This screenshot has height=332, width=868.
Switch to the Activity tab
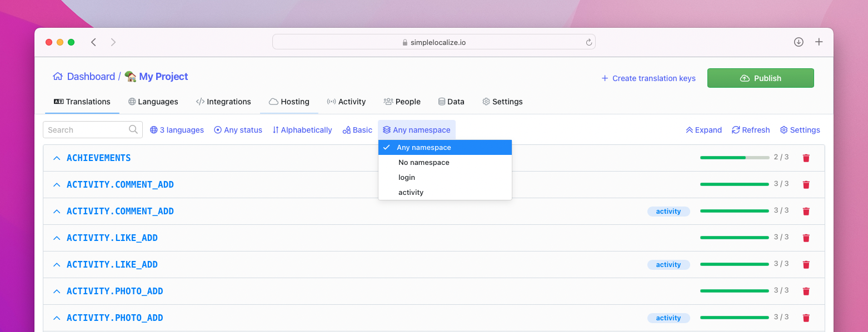click(346, 102)
